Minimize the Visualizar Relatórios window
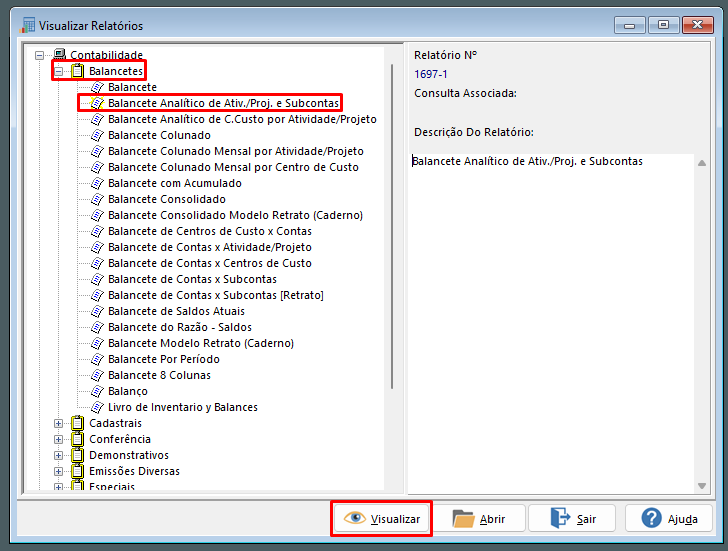728x551 pixels. pos(630,25)
